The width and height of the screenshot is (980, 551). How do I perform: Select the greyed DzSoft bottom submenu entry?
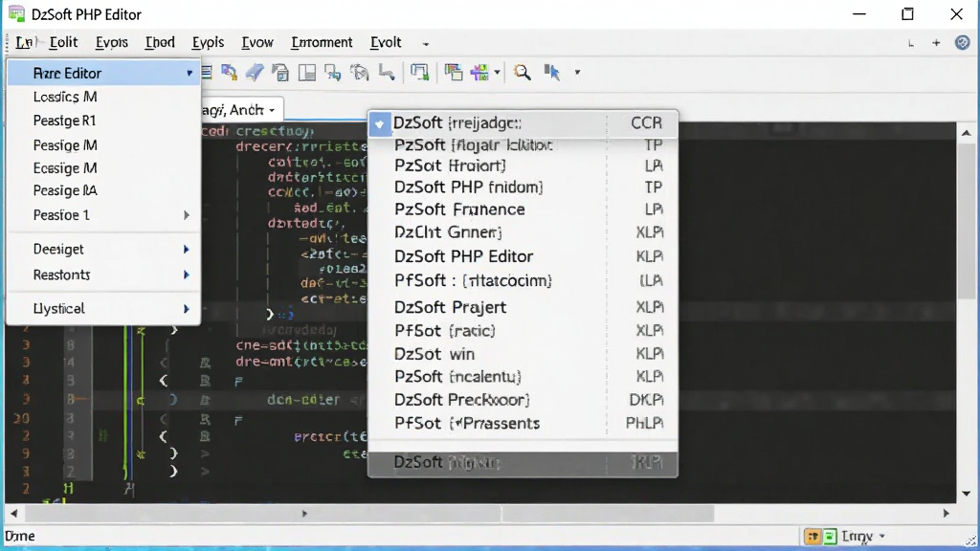[523, 462]
